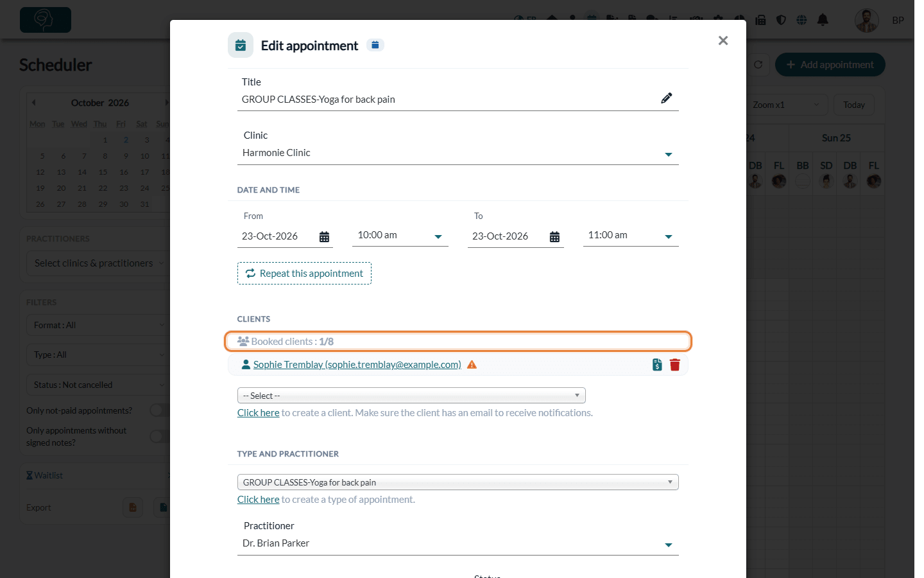Screen dimensions: 924x578
Task: Open the 'Status : Not cancelled' filter dropdown
Action: (x=98, y=385)
